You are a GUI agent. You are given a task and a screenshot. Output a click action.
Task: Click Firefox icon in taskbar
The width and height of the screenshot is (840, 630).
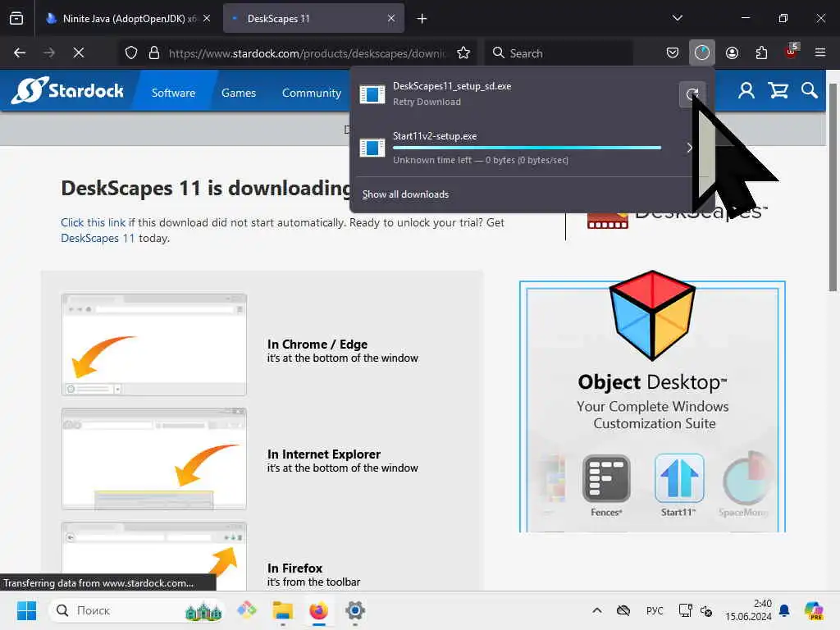click(319, 610)
